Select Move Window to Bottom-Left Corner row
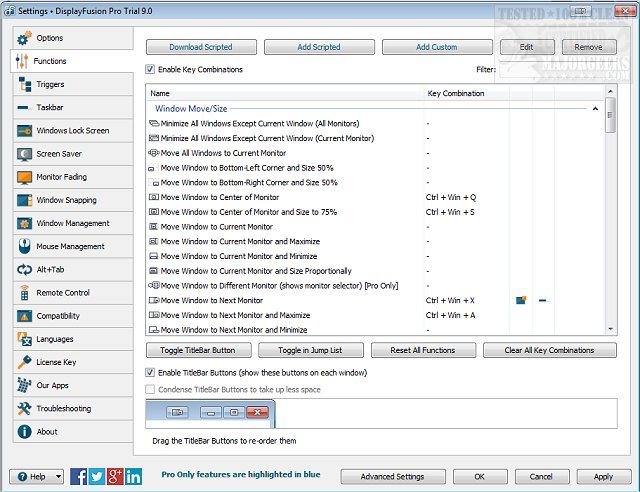Viewport: 640px width, 492px height. click(x=375, y=168)
